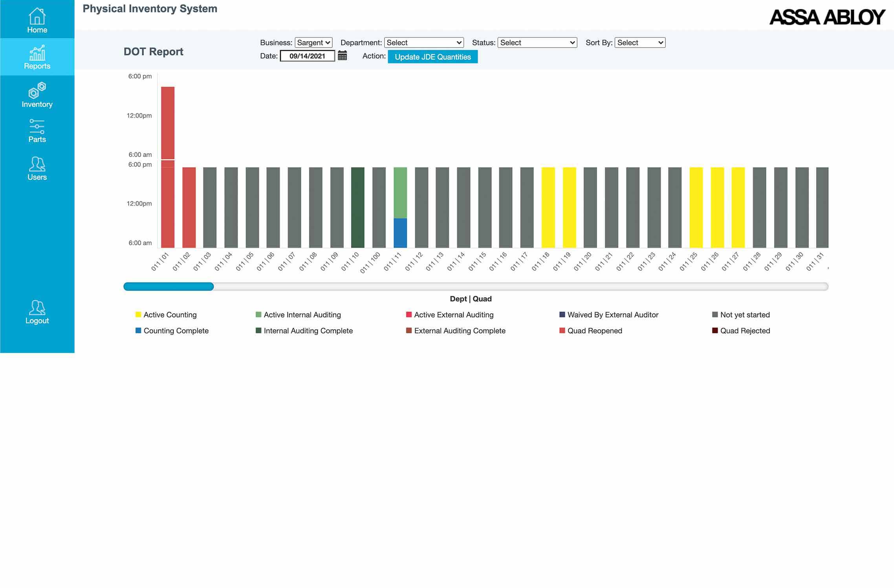Click the yellow bar for 011|19
This screenshot has width=894, height=588.
coord(569,207)
